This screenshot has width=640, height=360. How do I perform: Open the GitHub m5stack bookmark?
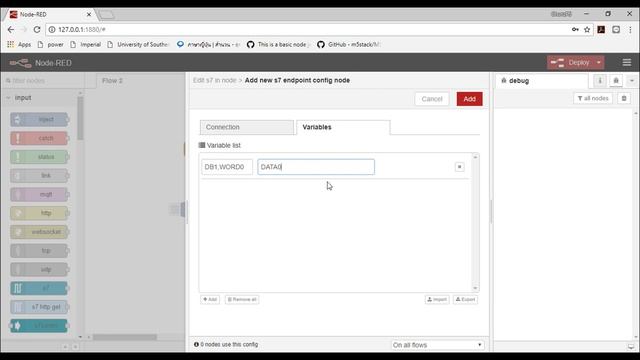[349, 44]
